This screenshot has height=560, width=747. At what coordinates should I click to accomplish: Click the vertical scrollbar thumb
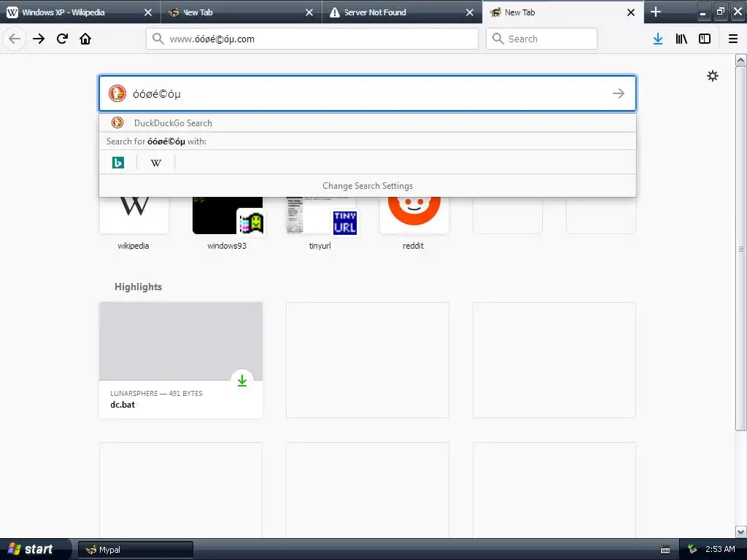pos(741,249)
